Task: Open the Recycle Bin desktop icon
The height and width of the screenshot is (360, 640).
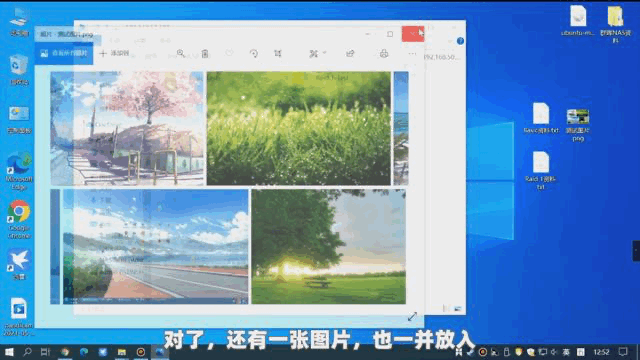Action: click(19, 69)
